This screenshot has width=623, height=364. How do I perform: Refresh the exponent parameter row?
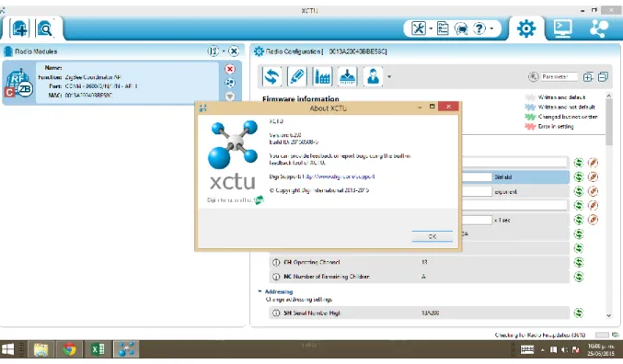tap(579, 191)
